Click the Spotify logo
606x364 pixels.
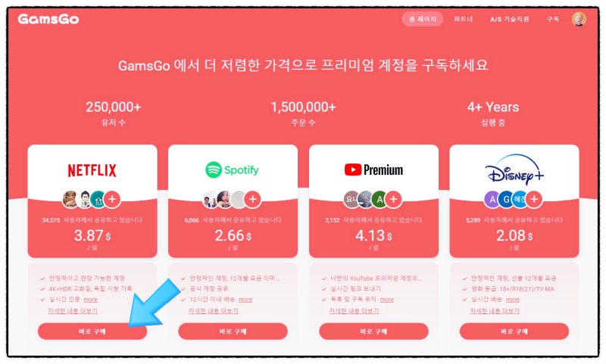click(233, 170)
